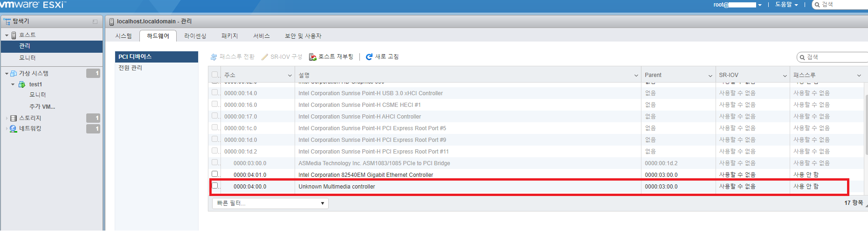Click the magnifier icon in top header search

pos(817,5)
